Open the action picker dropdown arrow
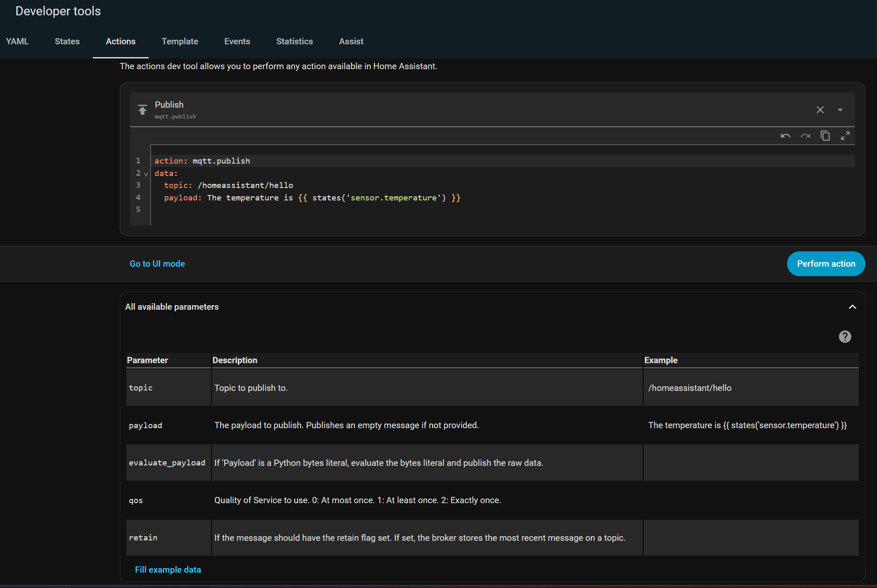Viewport: 877px width, 588px height. click(840, 110)
